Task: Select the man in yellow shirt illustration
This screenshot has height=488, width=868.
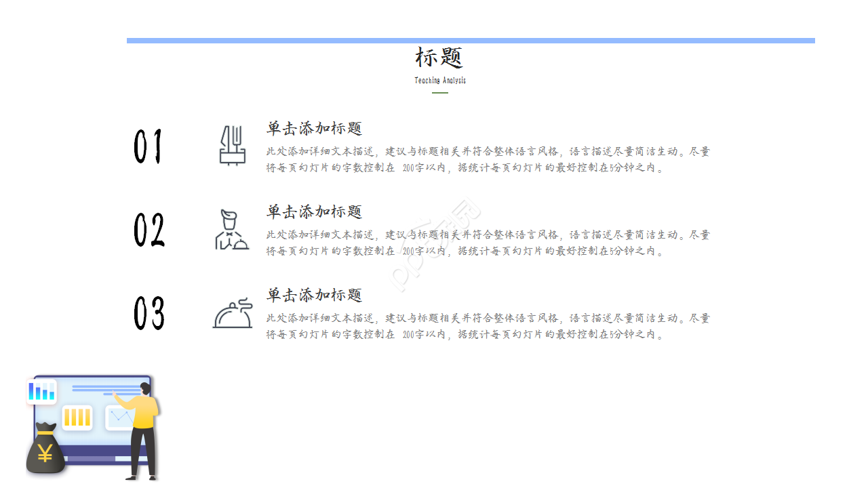Action: coord(144,430)
